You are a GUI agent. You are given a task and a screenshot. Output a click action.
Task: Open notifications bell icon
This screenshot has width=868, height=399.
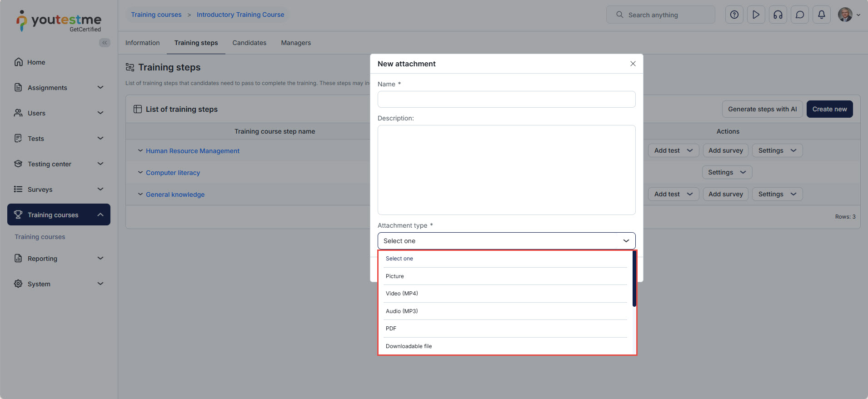click(821, 15)
